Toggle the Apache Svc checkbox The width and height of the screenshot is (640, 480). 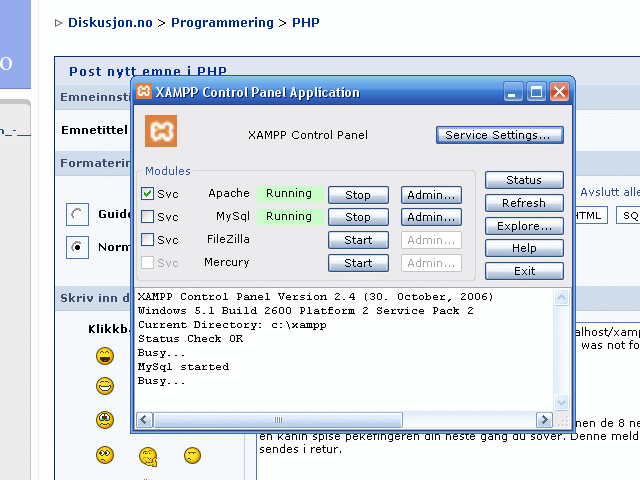click(147, 193)
